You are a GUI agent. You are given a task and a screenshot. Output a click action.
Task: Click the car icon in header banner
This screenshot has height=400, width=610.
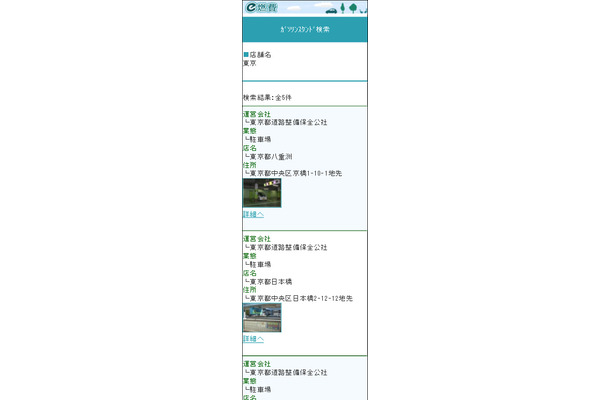point(331,11)
